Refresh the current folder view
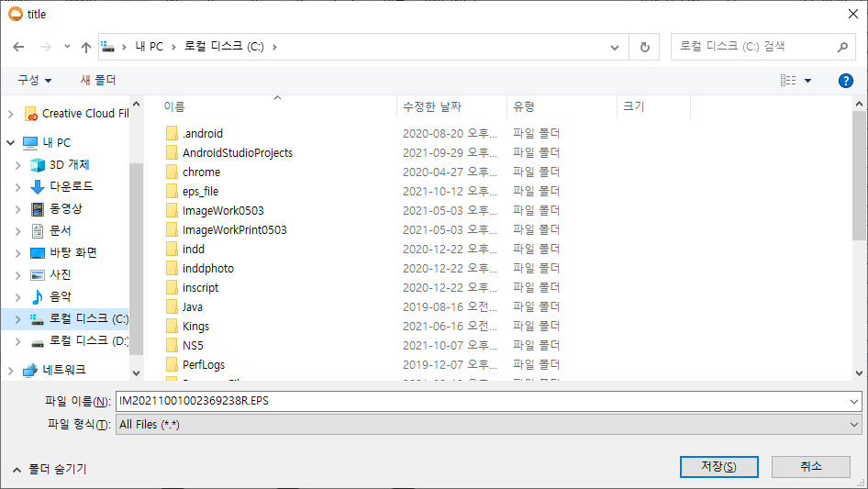Image resolution: width=868 pixels, height=489 pixels. 644,47
